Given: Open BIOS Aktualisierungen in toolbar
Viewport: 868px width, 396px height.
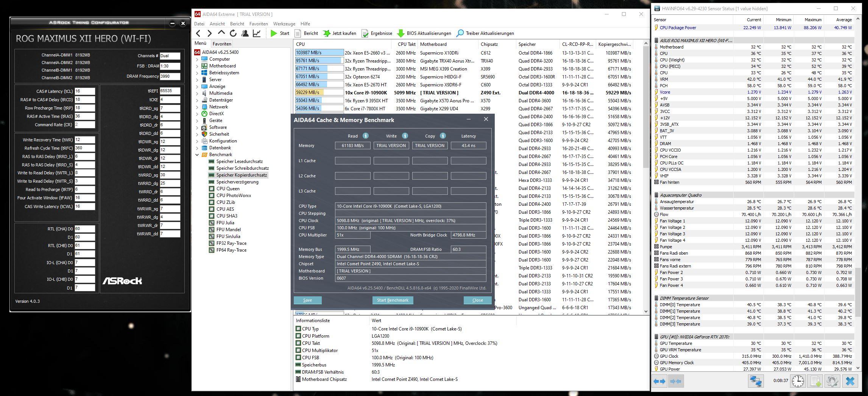Looking at the screenshot, I should coord(424,33).
